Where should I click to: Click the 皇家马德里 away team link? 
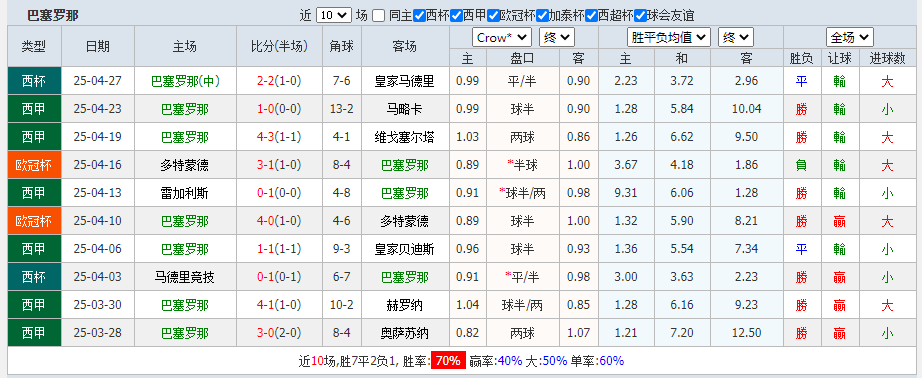coord(405,81)
